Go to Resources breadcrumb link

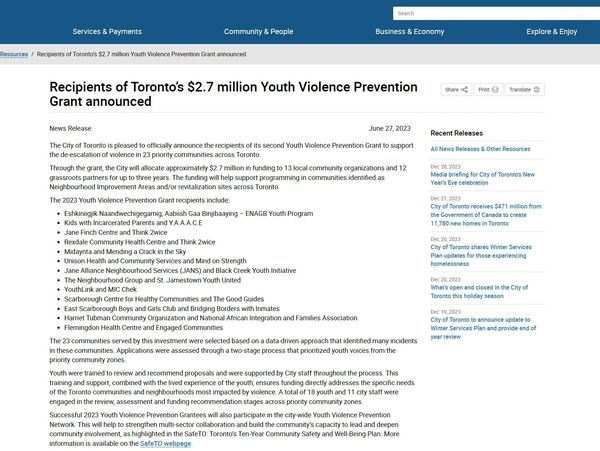[14, 54]
